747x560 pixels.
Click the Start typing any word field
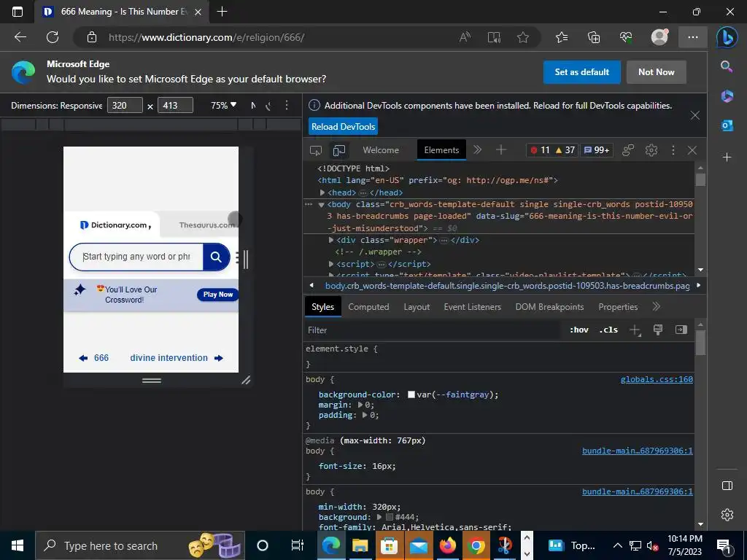(136, 257)
